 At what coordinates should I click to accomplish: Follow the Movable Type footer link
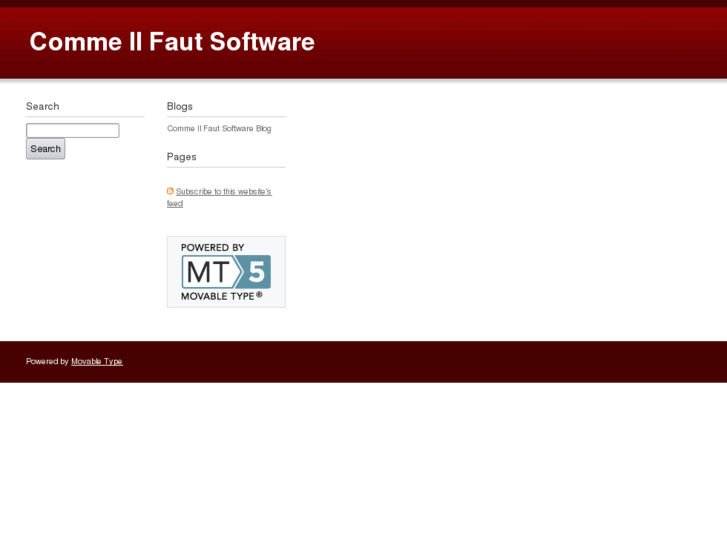tap(97, 361)
